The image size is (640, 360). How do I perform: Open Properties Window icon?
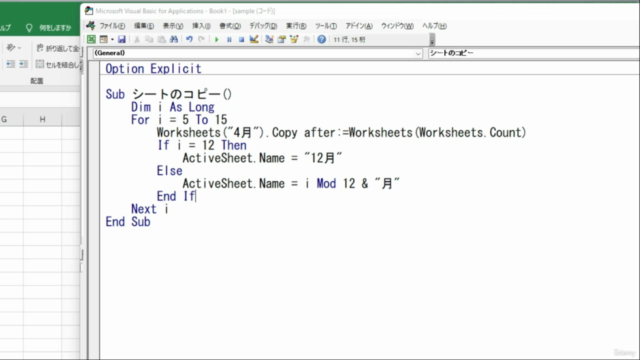(282, 39)
